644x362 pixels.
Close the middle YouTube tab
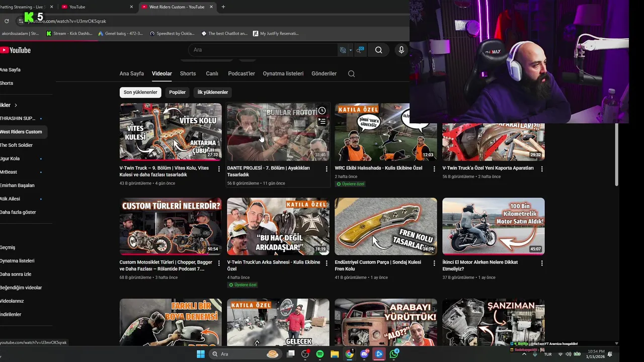click(x=132, y=7)
